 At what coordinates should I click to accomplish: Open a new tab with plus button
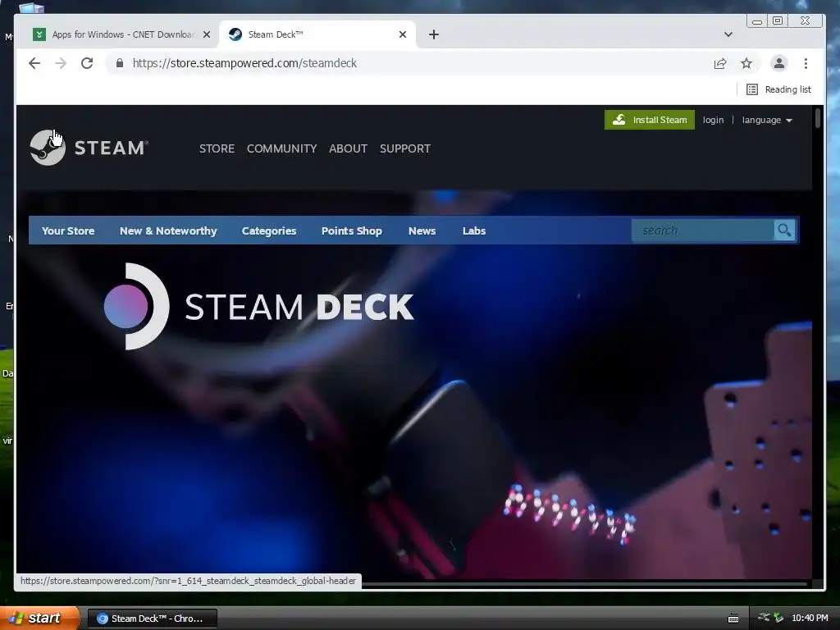click(434, 34)
